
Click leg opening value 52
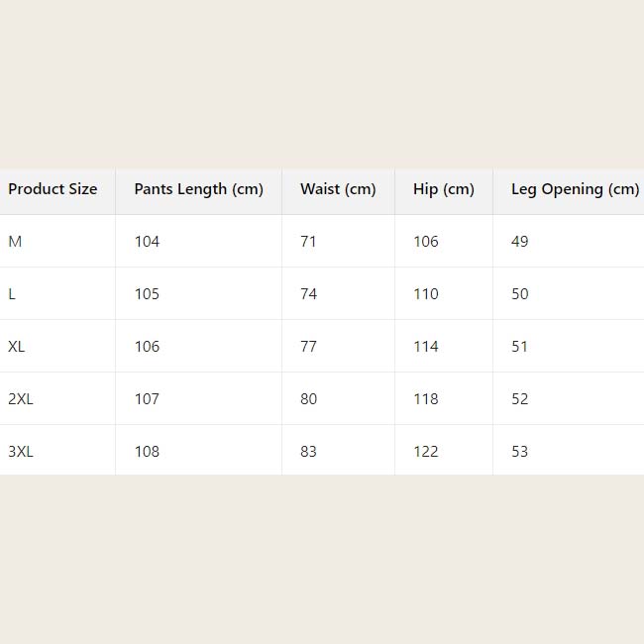pos(520,399)
